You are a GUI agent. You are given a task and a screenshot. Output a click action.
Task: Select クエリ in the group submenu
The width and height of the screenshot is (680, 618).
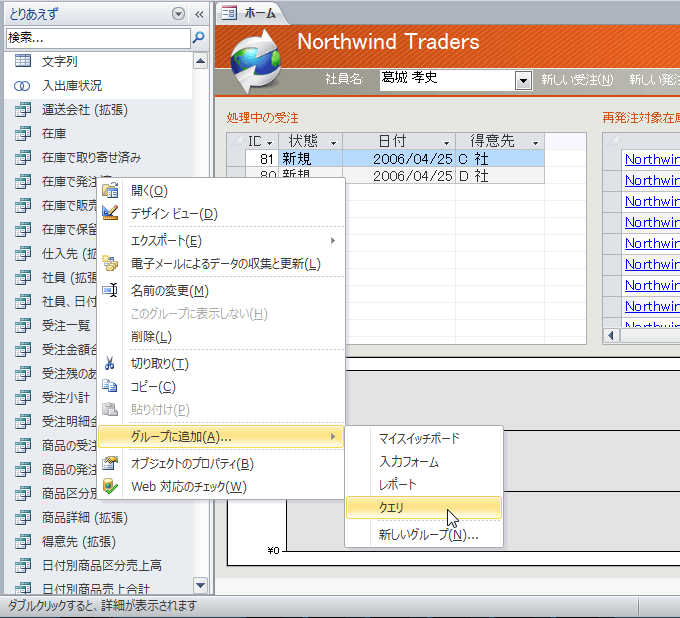pyautogui.click(x=424, y=507)
